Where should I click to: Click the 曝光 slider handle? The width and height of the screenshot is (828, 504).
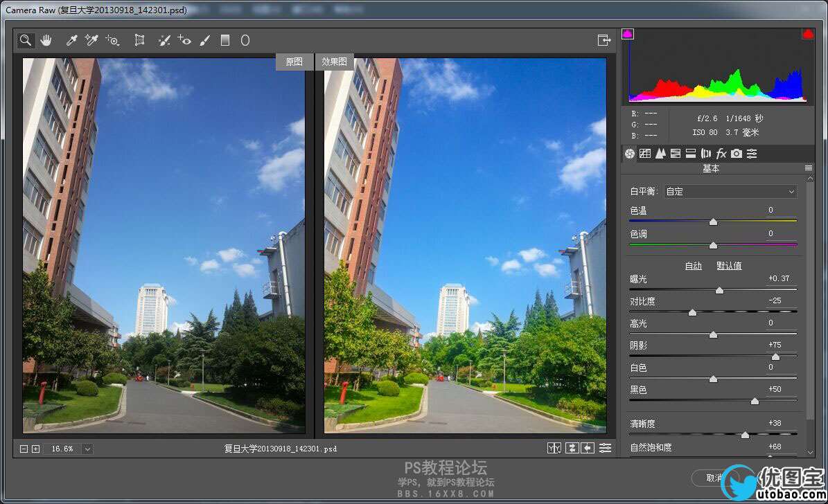[x=719, y=290]
